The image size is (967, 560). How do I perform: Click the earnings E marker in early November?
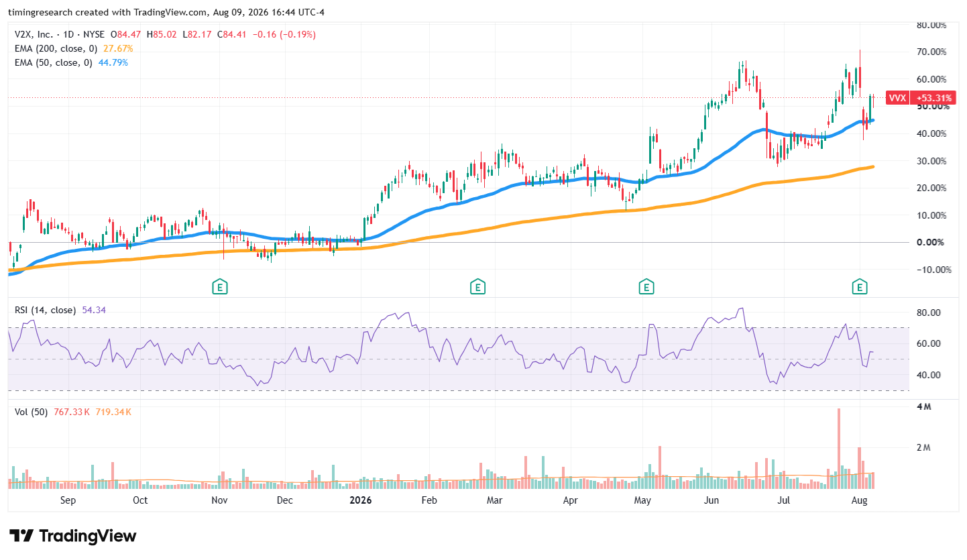coord(219,287)
